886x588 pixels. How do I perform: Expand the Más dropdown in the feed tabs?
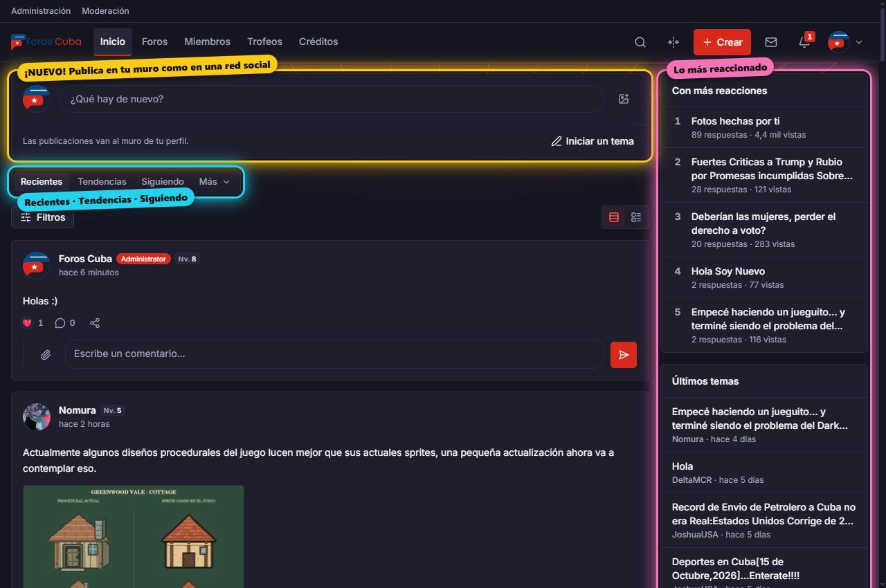pos(215,181)
